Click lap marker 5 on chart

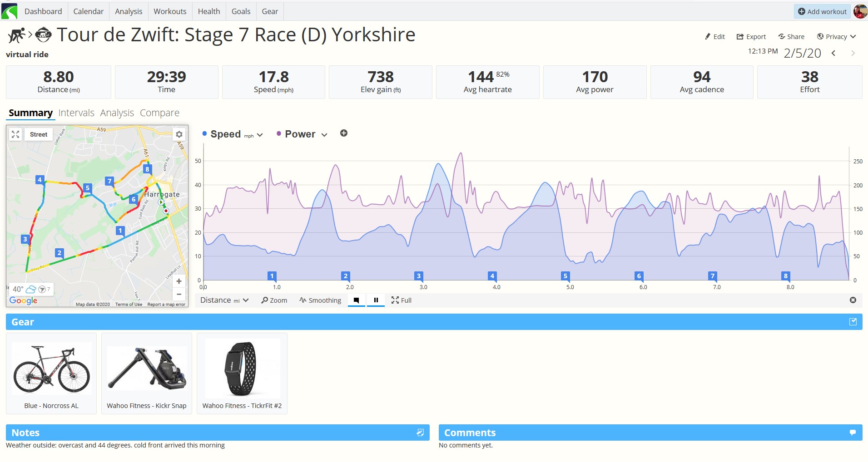[x=565, y=276]
